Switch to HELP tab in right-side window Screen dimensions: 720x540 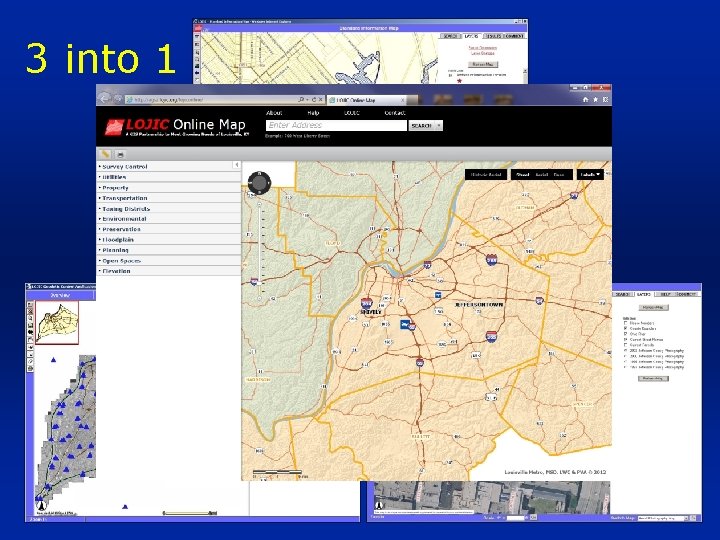pyautogui.click(x=665, y=294)
